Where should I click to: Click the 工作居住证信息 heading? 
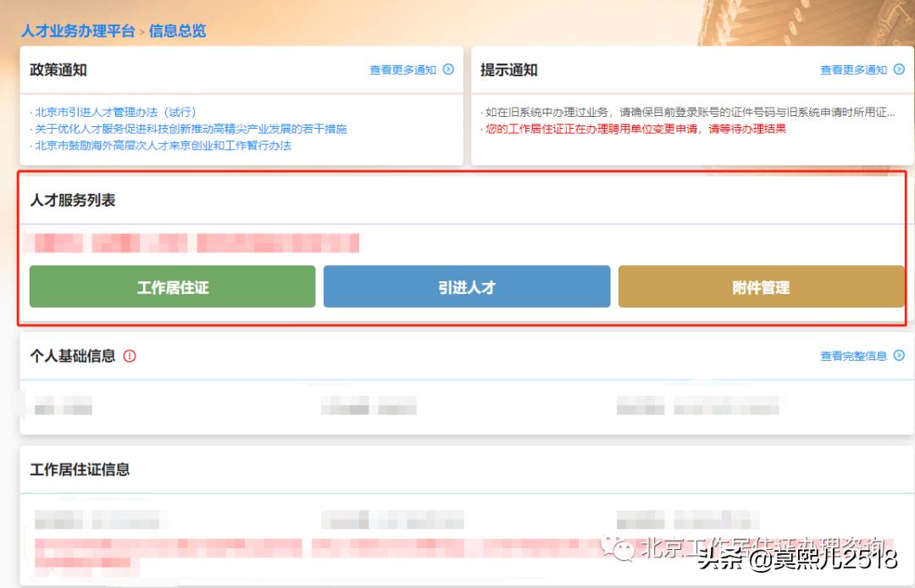click(x=80, y=469)
